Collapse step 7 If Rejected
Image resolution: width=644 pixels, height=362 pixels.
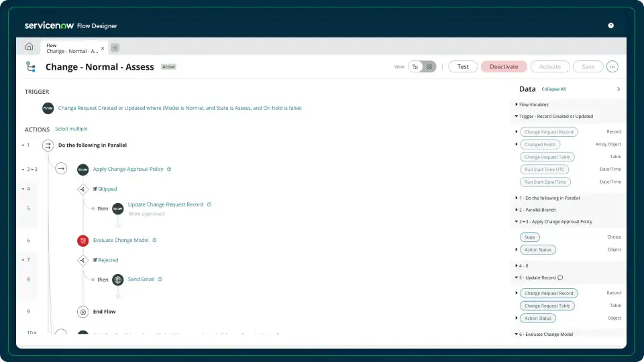[23, 260]
